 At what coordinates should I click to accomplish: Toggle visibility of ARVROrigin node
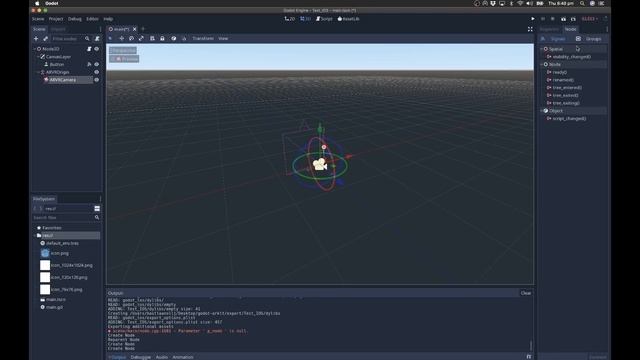coord(97,72)
